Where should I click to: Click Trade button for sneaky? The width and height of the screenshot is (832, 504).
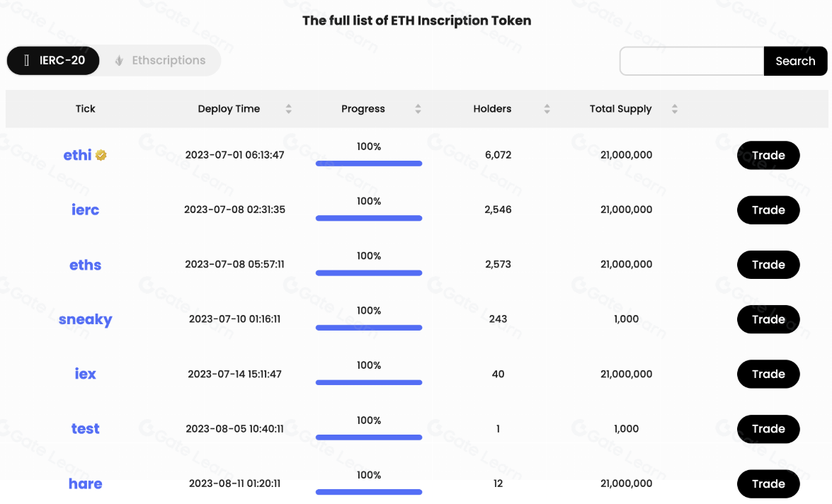[x=768, y=319]
